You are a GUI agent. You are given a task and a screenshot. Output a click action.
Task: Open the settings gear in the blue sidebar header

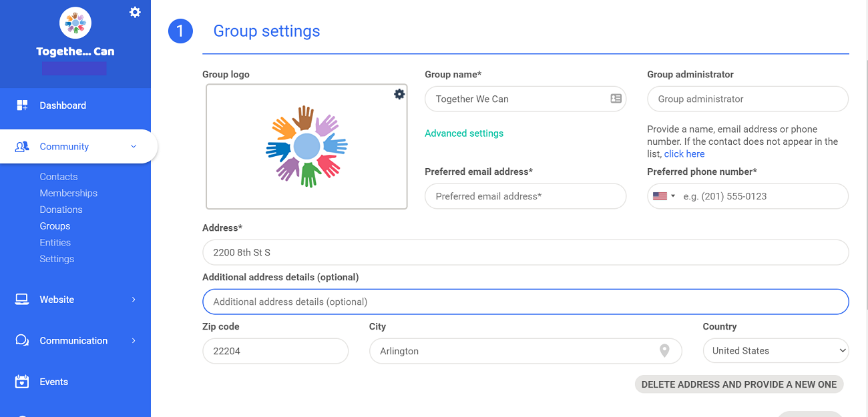tap(135, 11)
